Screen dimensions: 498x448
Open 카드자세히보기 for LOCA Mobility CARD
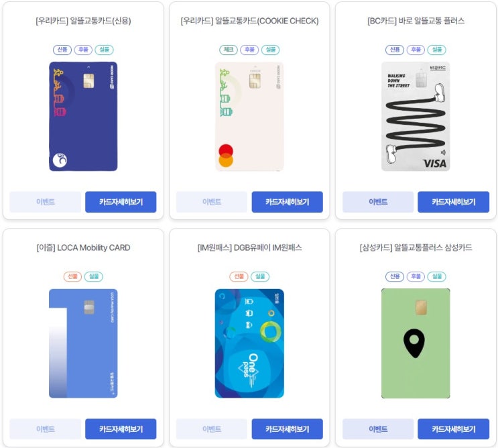(121, 429)
